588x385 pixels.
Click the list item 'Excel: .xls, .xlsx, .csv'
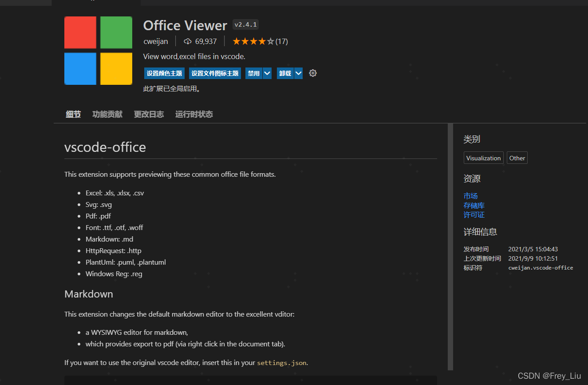115,193
